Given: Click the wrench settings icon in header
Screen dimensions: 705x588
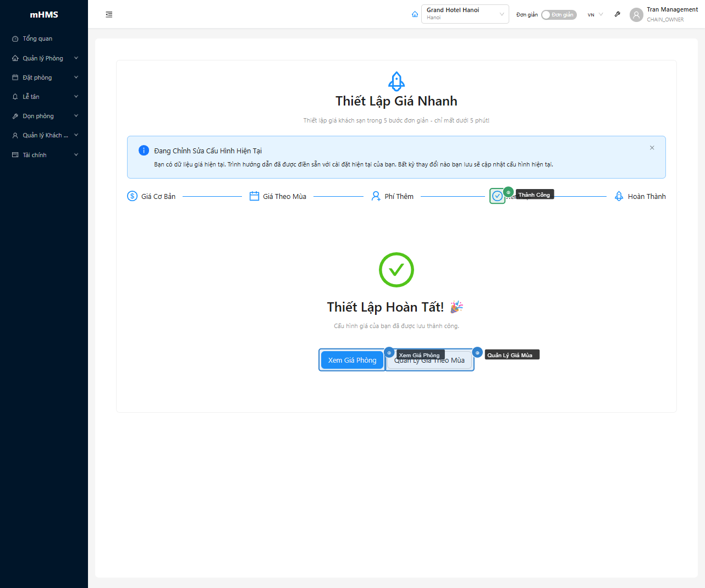Looking at the screenshot, I should (x=618, y=14).
